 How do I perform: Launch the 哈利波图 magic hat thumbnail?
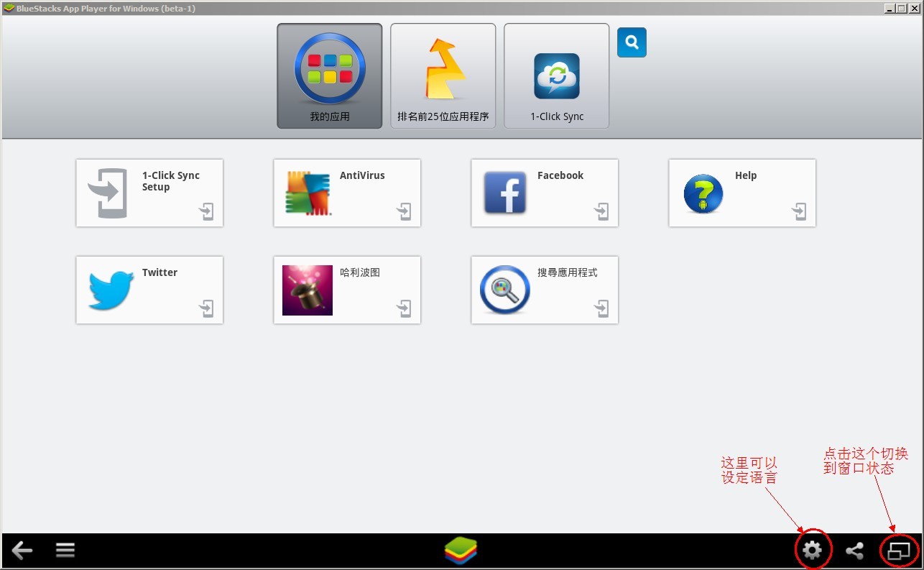[x=308, y=290]
